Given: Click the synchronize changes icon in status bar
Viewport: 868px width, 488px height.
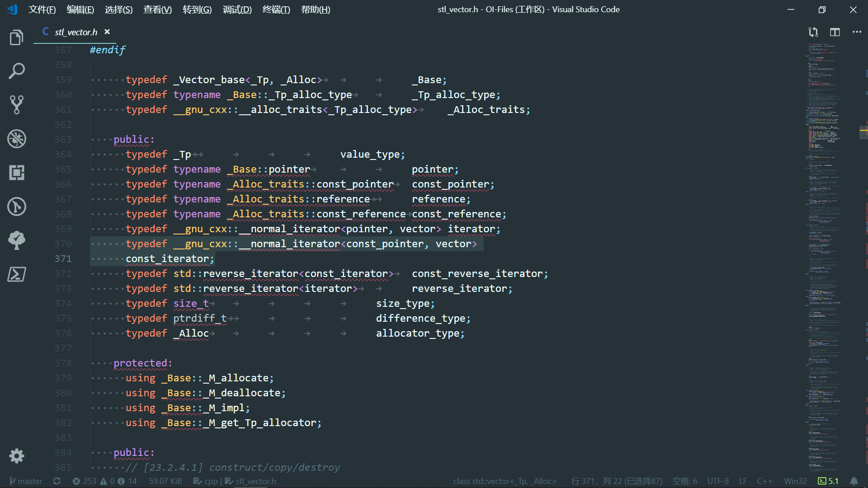Looking at the screenshot, I should (x=57, y=481).
